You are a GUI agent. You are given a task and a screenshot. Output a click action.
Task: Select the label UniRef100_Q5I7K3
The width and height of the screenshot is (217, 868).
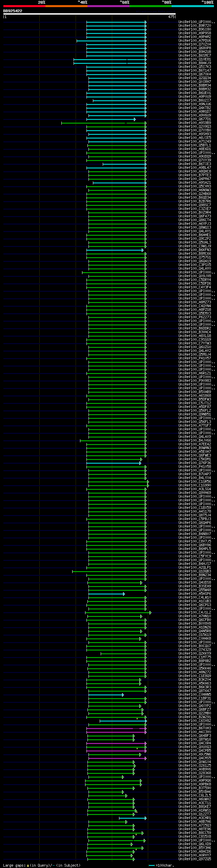[x=195, y=67]
